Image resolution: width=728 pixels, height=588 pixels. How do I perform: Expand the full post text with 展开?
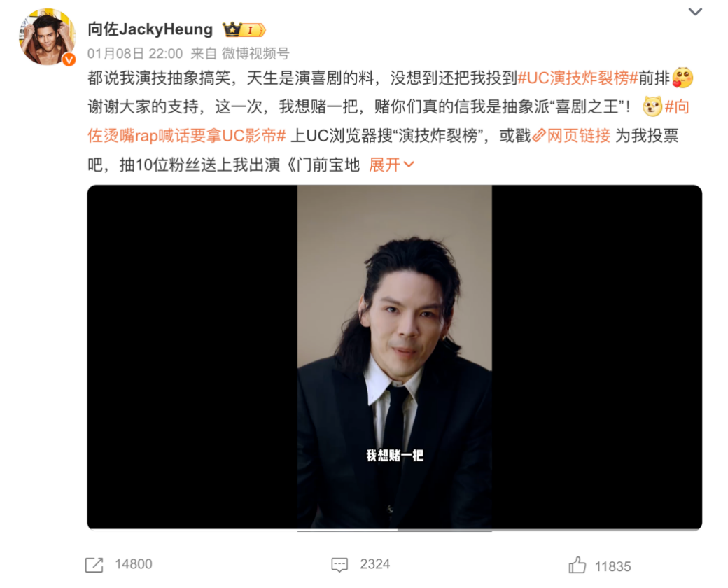[x=384, y=164]
